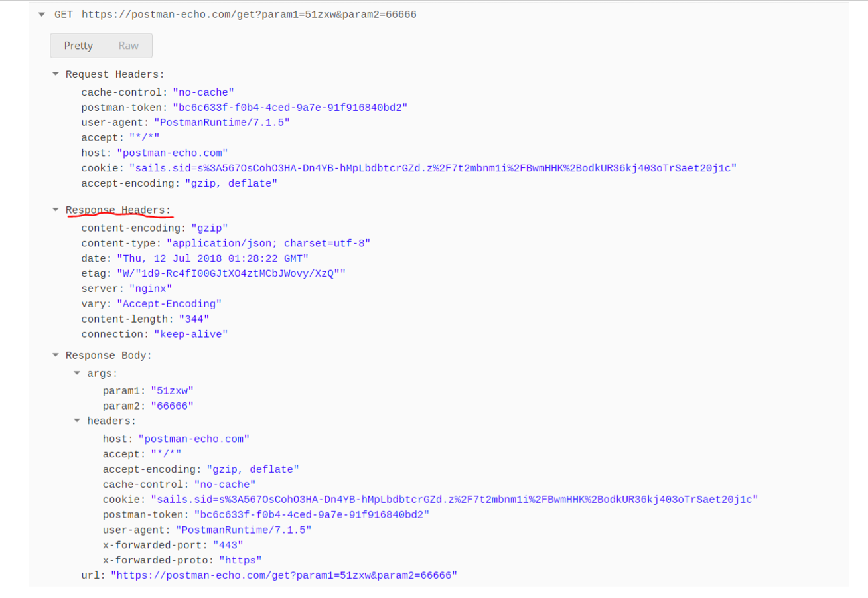Click the server header value nginx

(150, 289)
